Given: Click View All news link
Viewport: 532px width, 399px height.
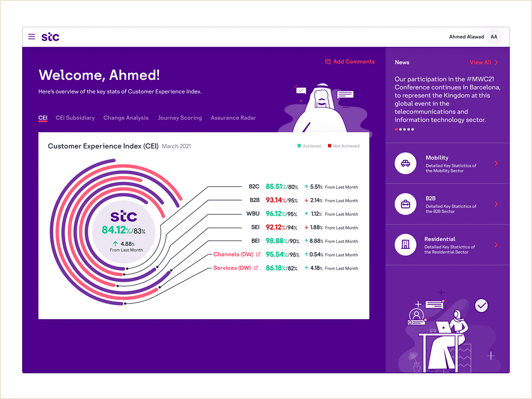Looking at the screenshot, I should 481,63.
